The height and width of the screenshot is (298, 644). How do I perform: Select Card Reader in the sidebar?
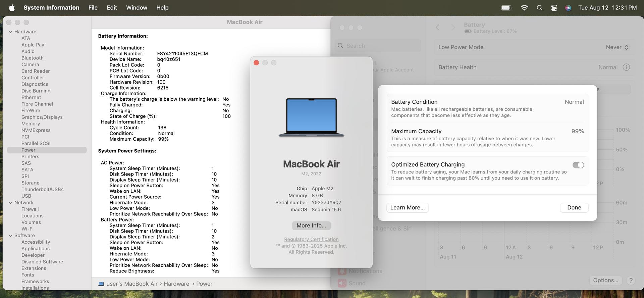[36, 71]
